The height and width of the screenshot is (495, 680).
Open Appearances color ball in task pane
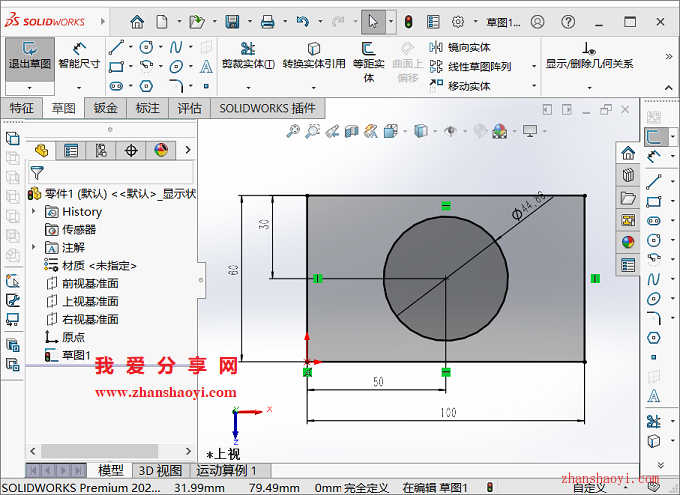pyautogui.click(x=628, y=242)
